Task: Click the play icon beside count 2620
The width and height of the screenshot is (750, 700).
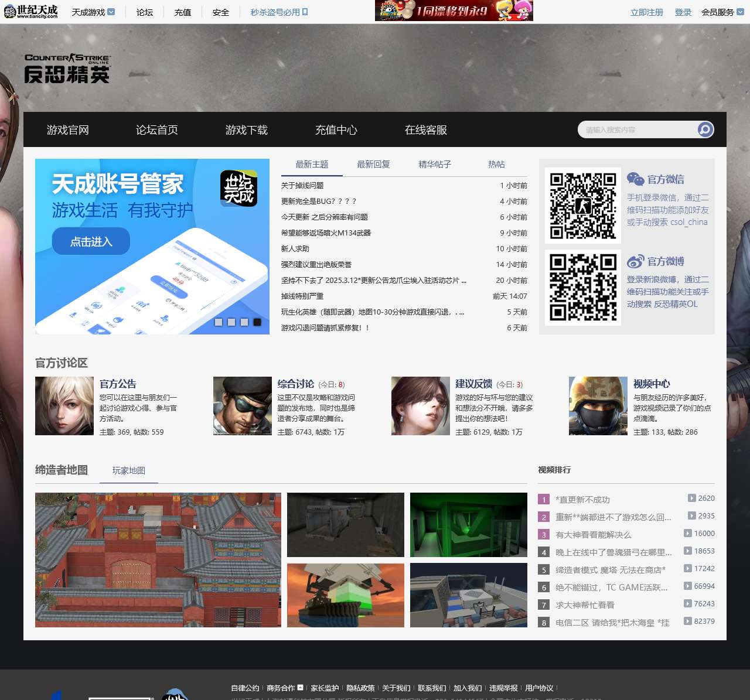Action: click(x=691, y=498)
